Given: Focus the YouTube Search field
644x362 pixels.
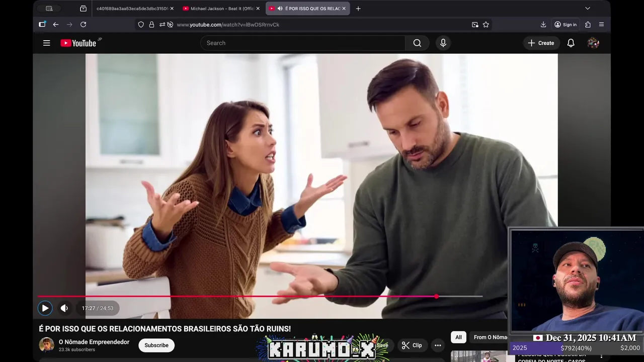Looking at the screenshot, I should tap(303, 43).
